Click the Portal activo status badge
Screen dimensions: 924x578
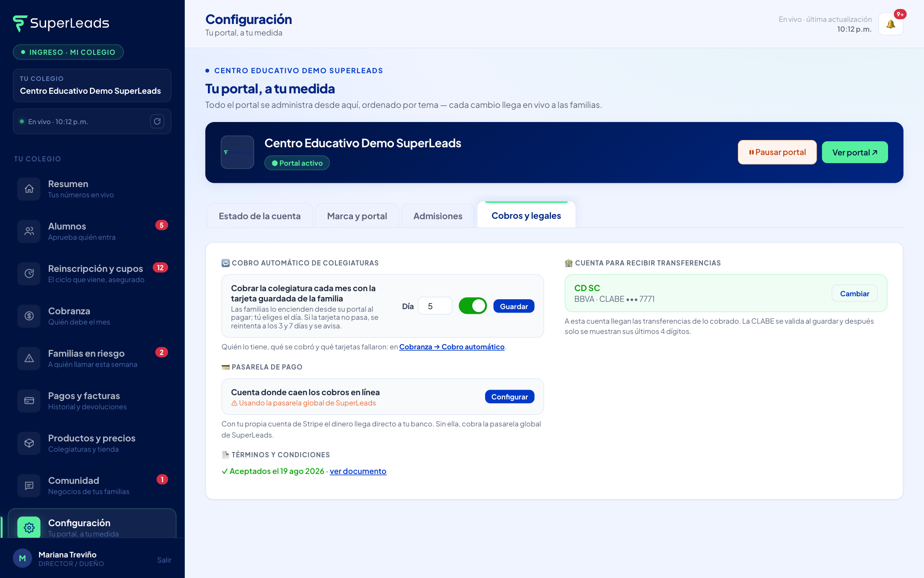tap(297, 163)
